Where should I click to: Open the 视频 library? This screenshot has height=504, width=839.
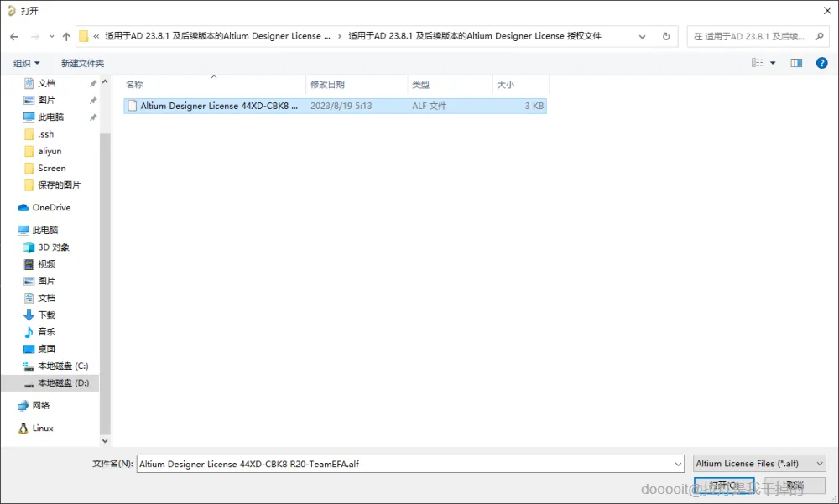click(x=46, y=264)
